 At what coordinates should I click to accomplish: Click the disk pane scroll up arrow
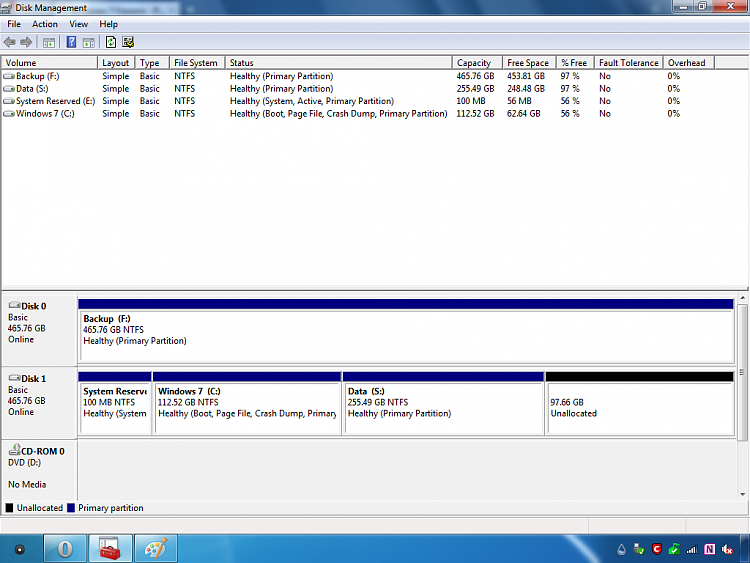point(743,298)
